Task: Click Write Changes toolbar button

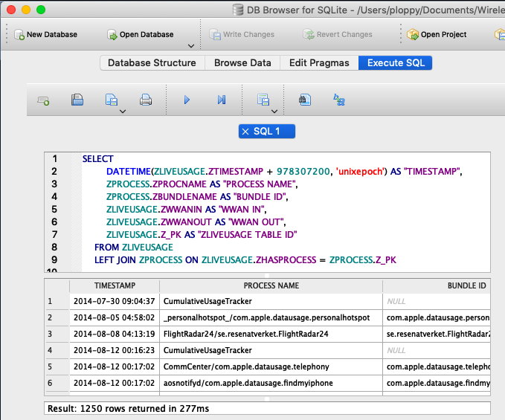Action: point(242,34)
